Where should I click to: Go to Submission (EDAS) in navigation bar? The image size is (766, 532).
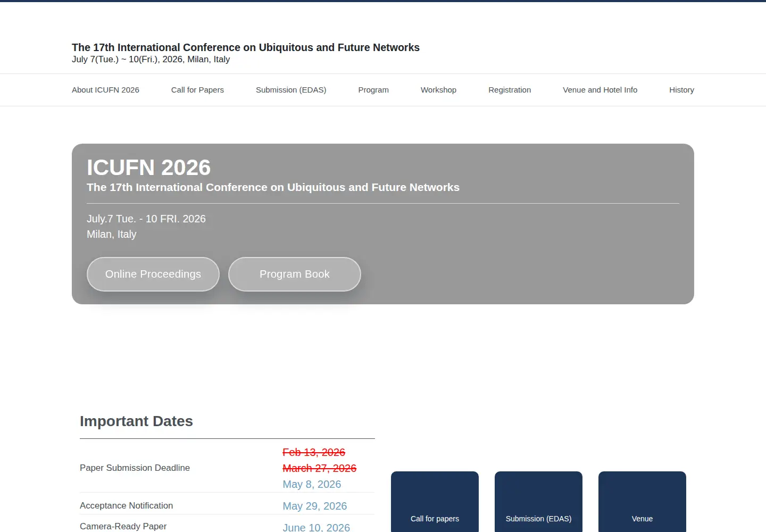click(x=291, y=90)
